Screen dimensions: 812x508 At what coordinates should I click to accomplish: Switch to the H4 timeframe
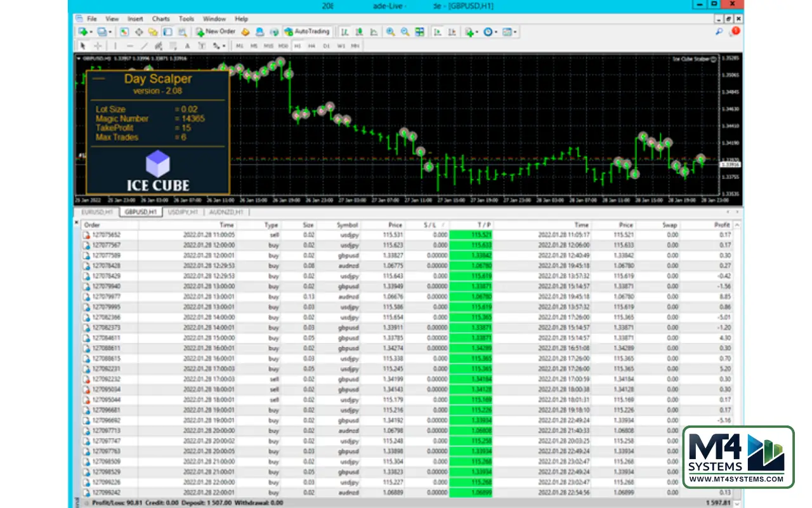(x=311, y=46)
